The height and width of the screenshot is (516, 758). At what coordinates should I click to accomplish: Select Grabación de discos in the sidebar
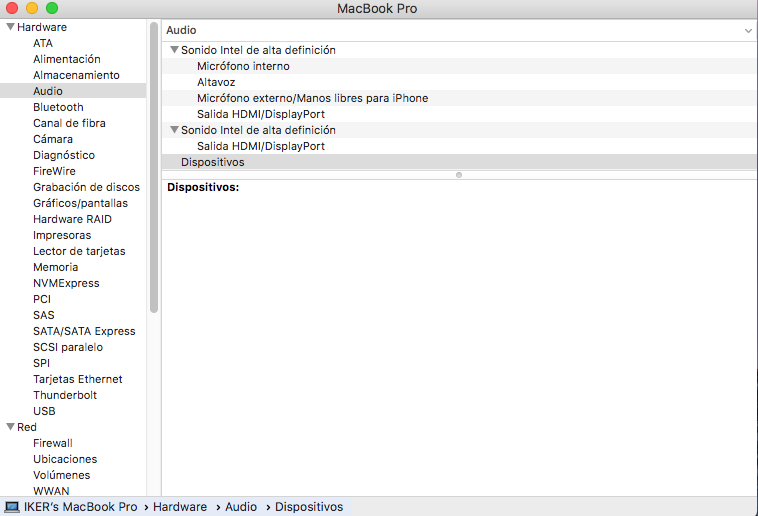tap(86, 187)
